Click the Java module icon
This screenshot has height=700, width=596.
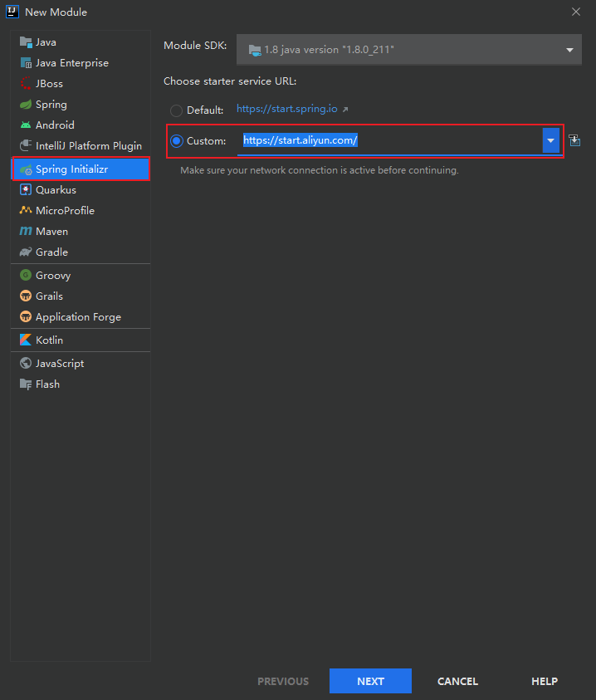click(x=26, y=42)
